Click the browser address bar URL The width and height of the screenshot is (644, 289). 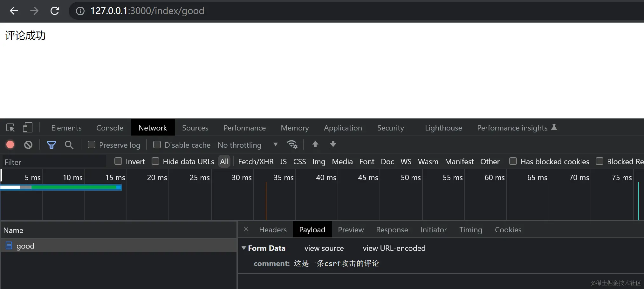coord(147,11)
